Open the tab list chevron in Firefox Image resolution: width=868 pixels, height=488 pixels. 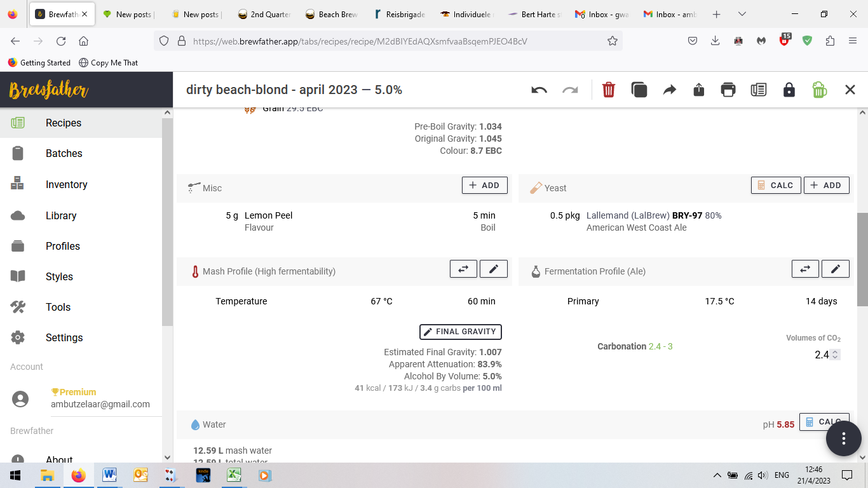click(742, 14)
